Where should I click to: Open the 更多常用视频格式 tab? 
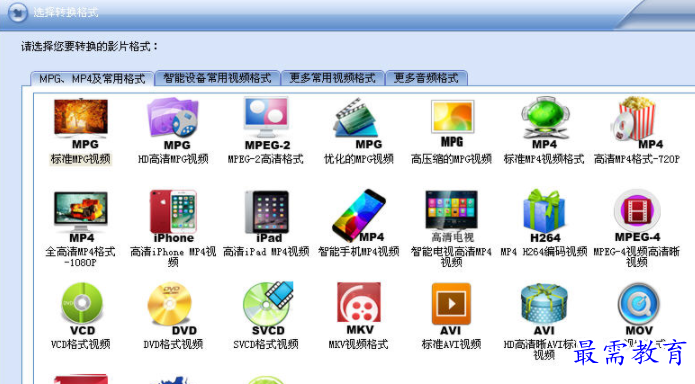point(332,78)
